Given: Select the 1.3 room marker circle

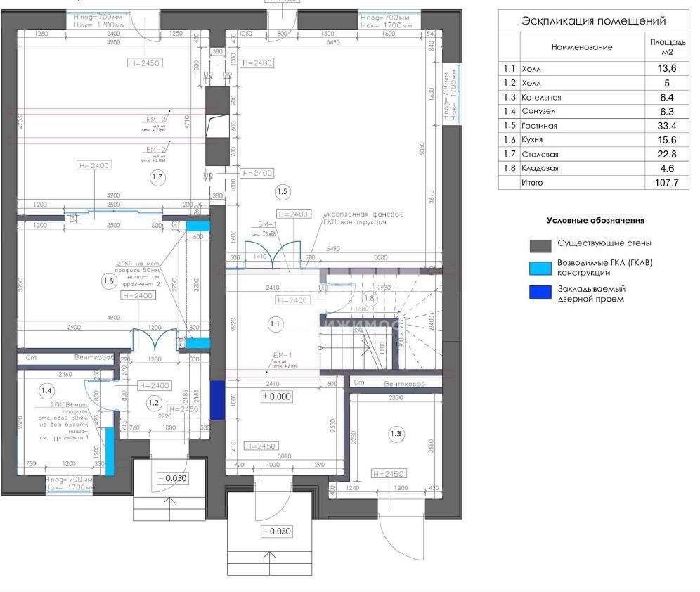Looking at the screenshot, I should pyautogui.click(x=396, y=434).
